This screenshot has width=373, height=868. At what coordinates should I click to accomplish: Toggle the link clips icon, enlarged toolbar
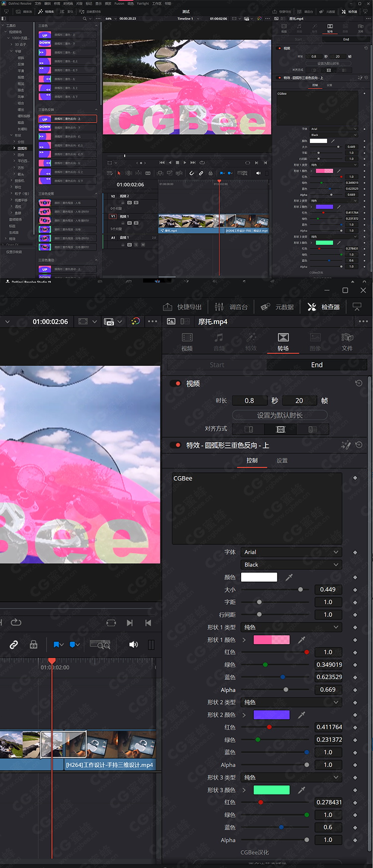pyautogui.click(x=14, y=645)
